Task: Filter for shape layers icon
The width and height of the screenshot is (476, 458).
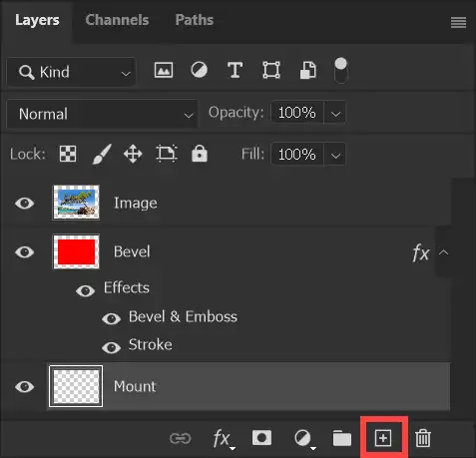Action: 271,70
